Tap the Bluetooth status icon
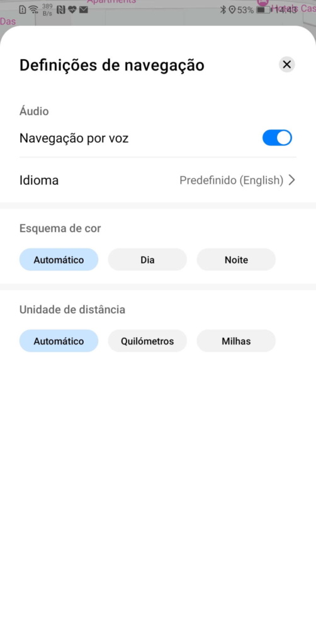This screenshot has width=316, height=644. click(x=223, y=10)
